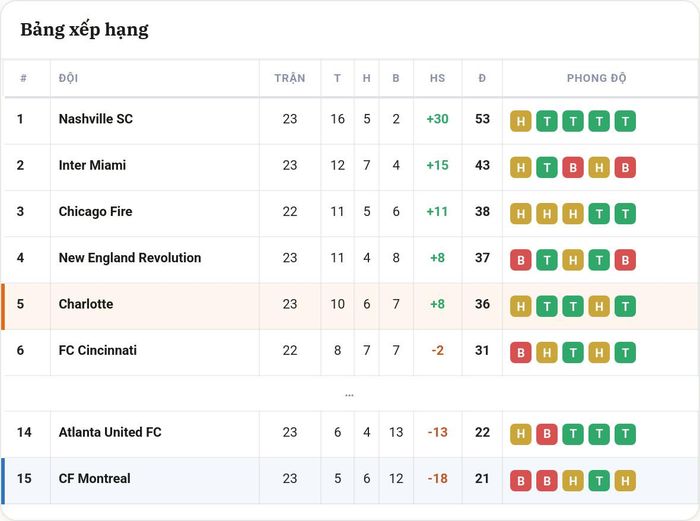Screen dimensions: 700x521
Task: Click Chicago Fire's fourth green T form badge
Action: coord(599,214)
